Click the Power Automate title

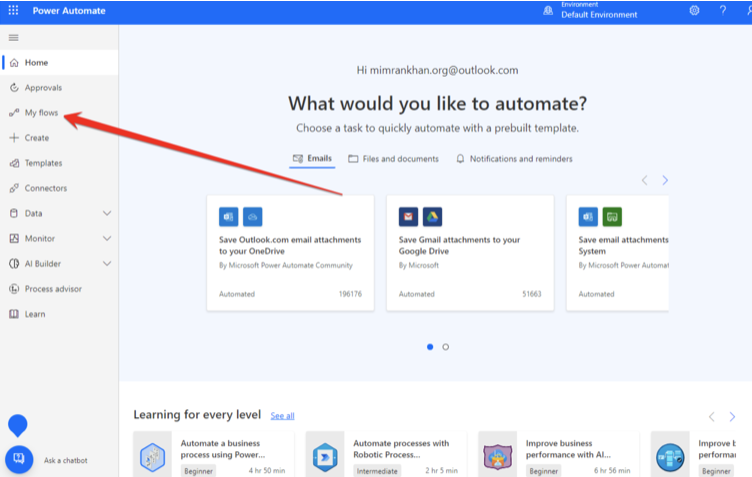pyautogui.click(x=69, y=11)
